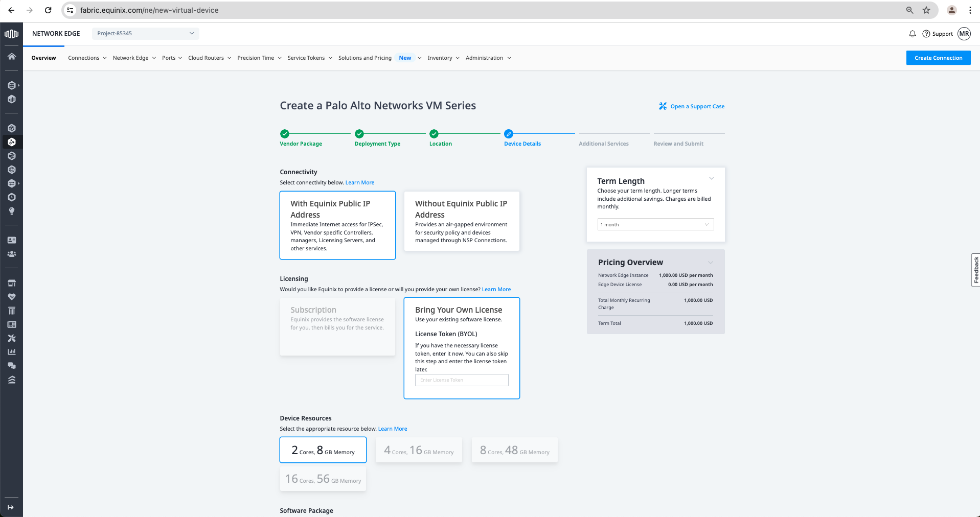Open the Administration menu
980x517 pixels.
[x=488, y=58]
